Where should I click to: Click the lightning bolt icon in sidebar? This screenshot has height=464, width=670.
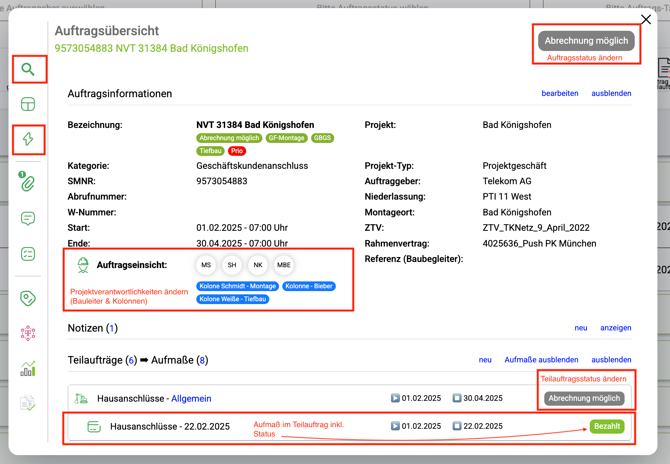pos(28,139)
